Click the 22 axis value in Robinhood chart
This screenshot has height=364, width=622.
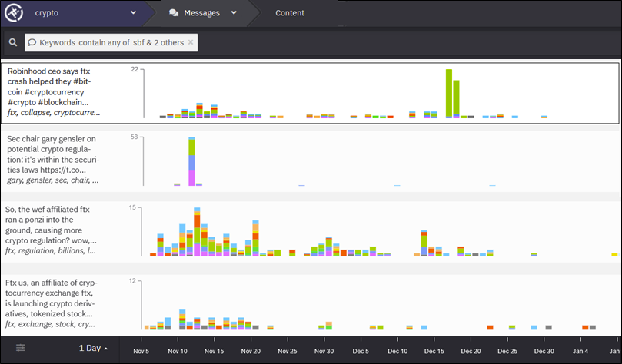point(135,69)
